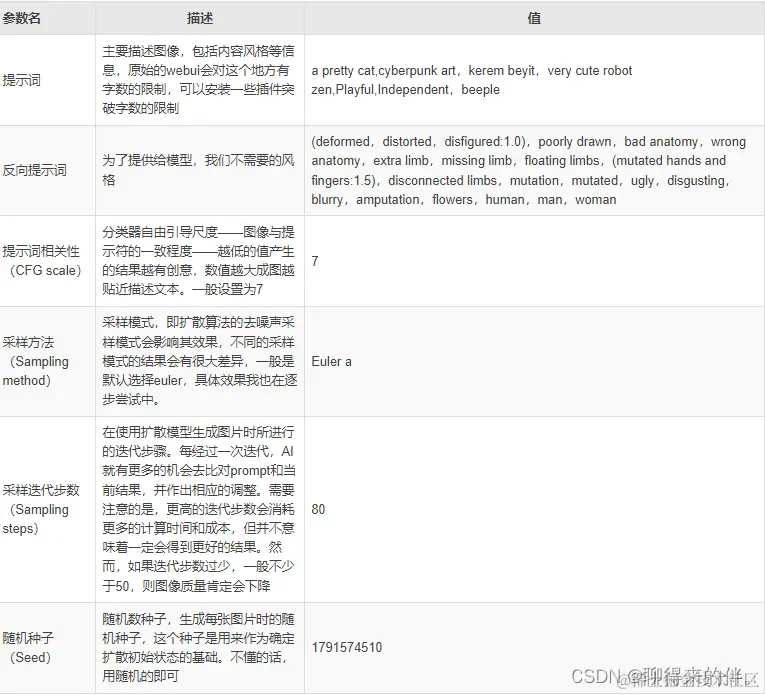Click the prompt value starting 'a pretty cat'
The height and width of the screenshot is (695, 765).
[x=472, y=80]
